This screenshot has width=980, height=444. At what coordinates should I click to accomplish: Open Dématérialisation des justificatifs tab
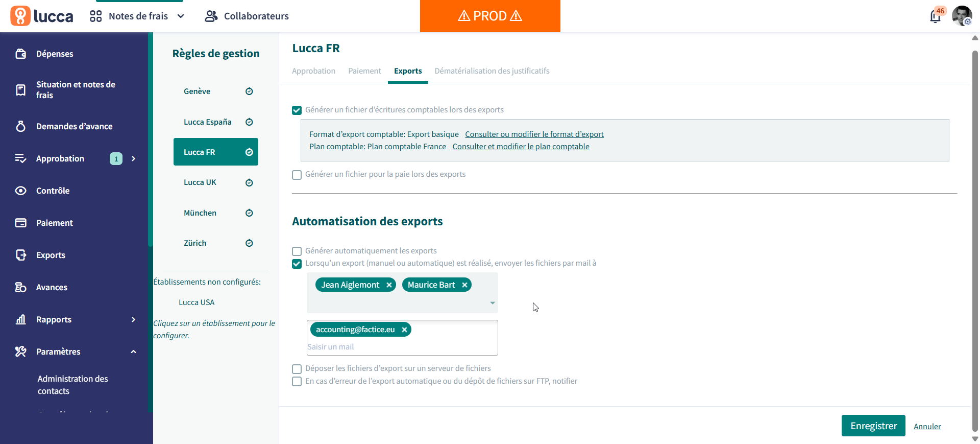click(x=492, y=71)
